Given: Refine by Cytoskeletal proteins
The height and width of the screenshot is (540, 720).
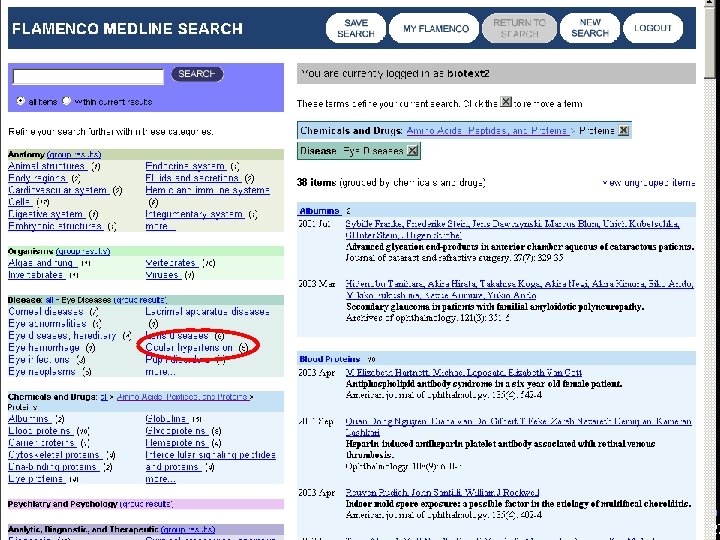Looking at the screenshot, I should 55,454.
